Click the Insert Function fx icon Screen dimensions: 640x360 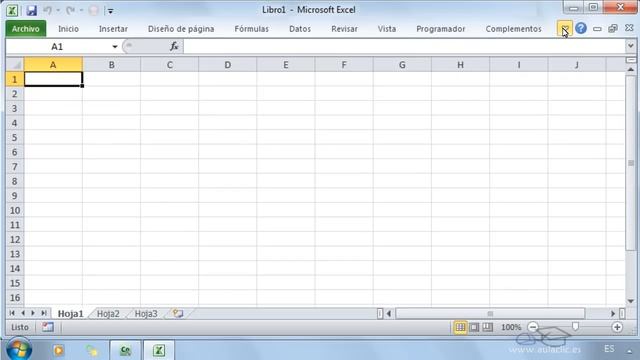tap(174, 47)
